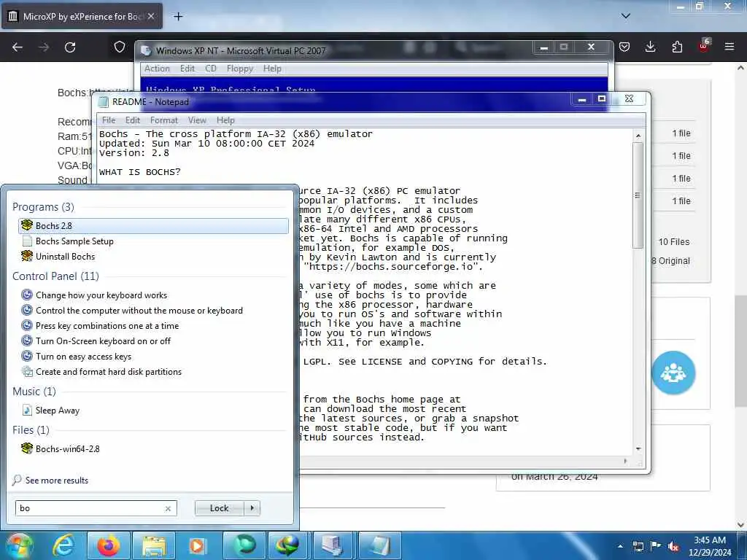Open Notepad Help menu
This screenshot has height=560, width=747.
pos(225,120)
